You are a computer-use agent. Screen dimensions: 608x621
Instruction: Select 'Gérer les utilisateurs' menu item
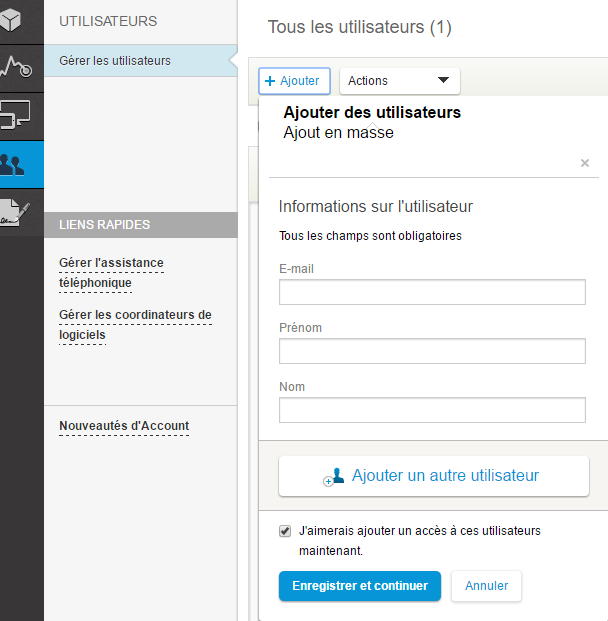[x=115, y=61]
